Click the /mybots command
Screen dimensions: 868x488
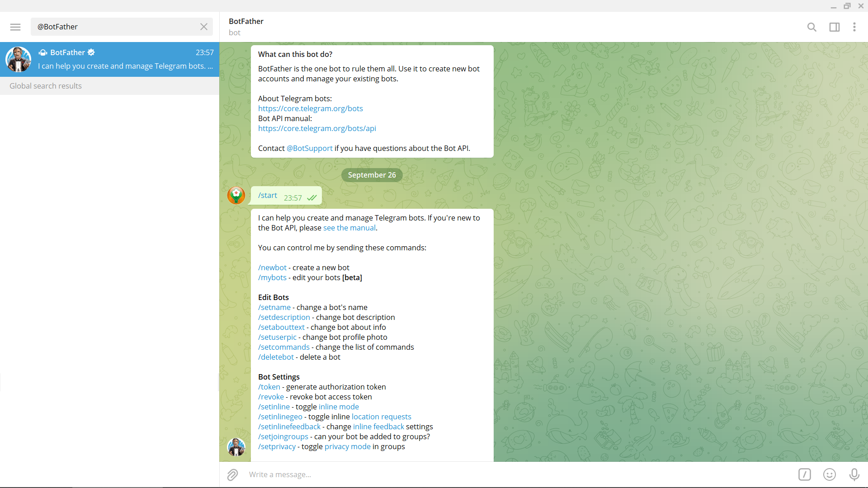click(x=272, y=277)
